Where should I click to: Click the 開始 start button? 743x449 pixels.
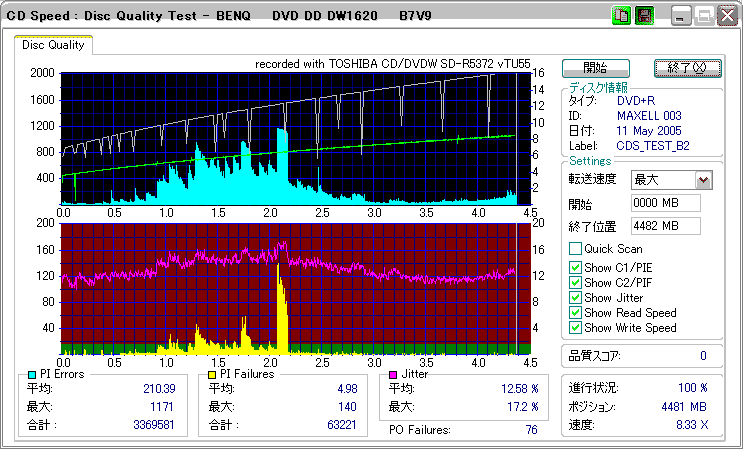click(596, 68)
